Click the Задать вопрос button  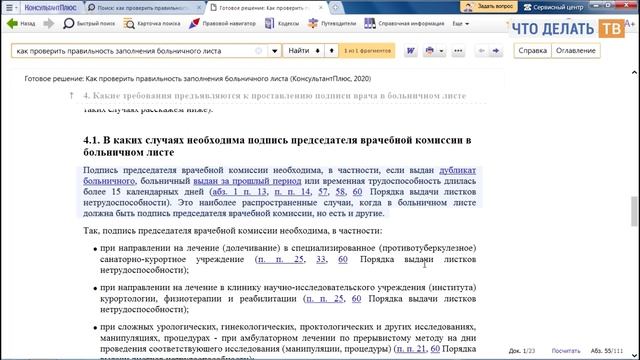[489, 7]
